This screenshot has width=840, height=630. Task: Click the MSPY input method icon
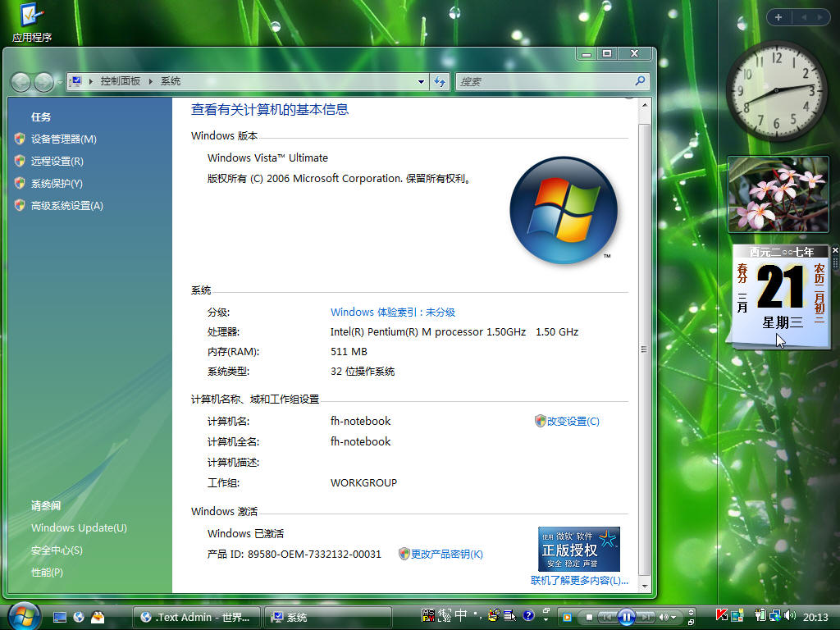point(428,615)
